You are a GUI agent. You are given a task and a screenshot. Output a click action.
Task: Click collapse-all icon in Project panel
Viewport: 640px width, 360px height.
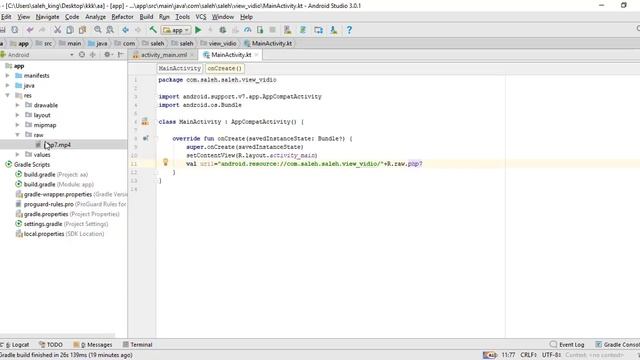click(93, 54)
